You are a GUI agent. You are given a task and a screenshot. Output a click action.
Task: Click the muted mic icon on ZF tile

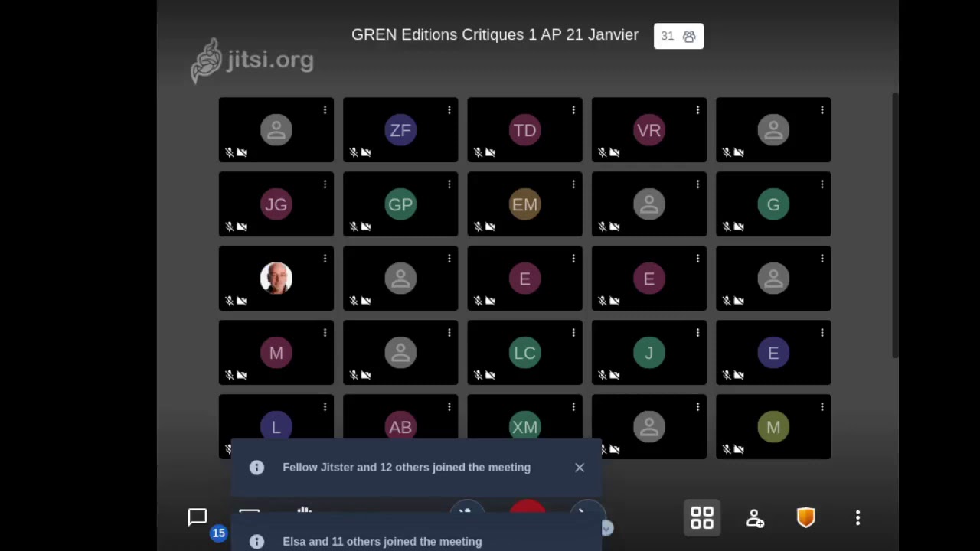354,152
